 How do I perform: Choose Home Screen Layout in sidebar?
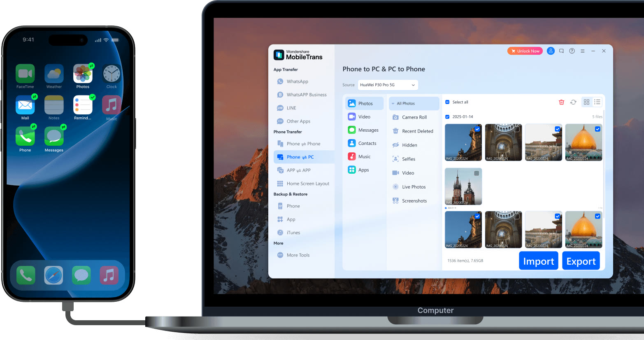(x=303, y=184)
